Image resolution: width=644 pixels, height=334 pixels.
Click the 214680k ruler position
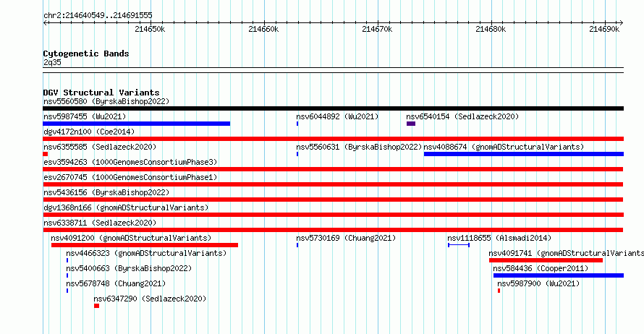tap(491, 29)
